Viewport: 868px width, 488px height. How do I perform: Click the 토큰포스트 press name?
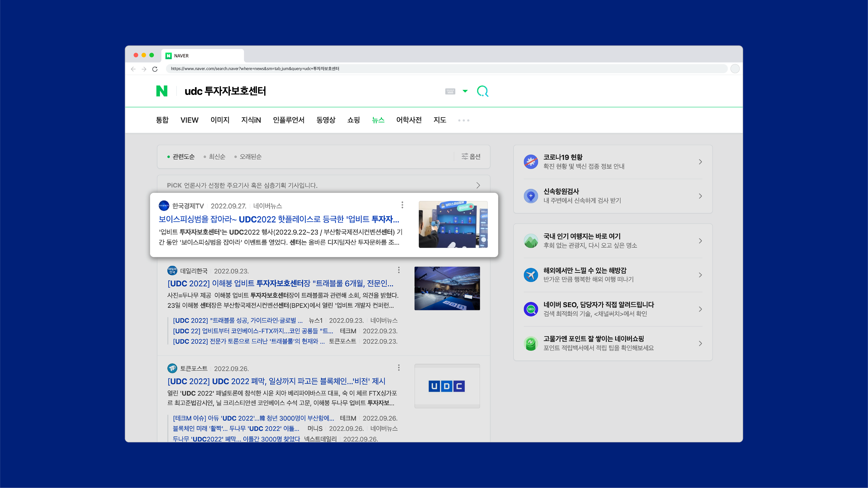194,369
